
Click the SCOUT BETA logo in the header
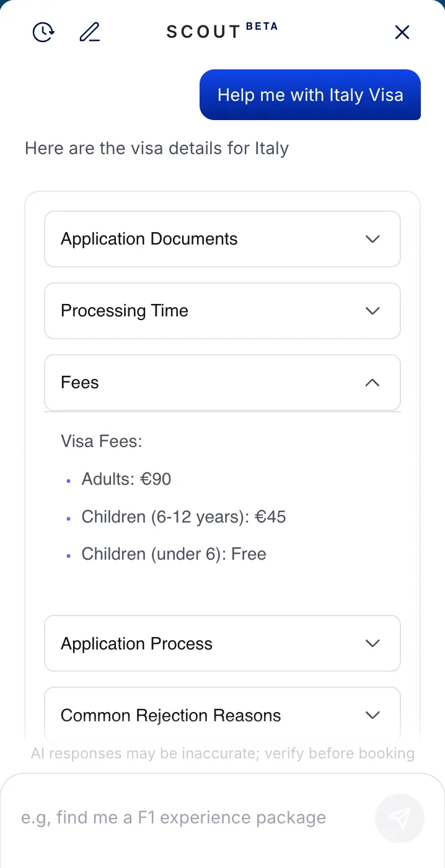coord(221,31)
